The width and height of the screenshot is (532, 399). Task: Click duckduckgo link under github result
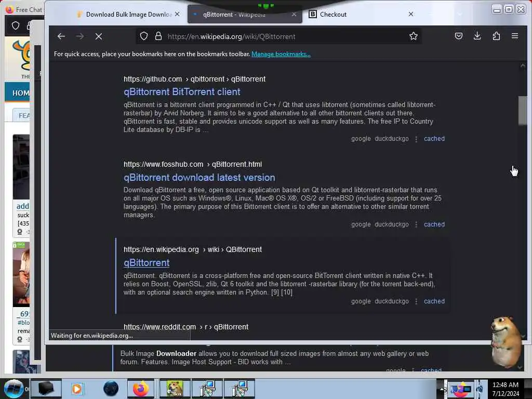coord(392,138)
